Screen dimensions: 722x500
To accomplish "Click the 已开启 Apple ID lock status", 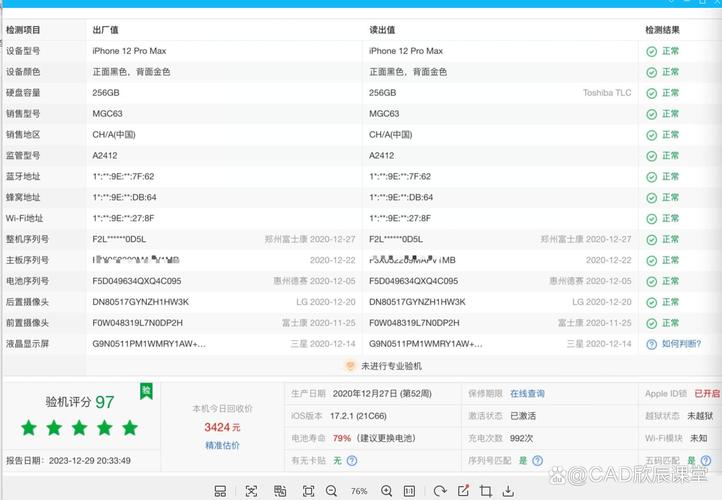I will click(707, 393).
